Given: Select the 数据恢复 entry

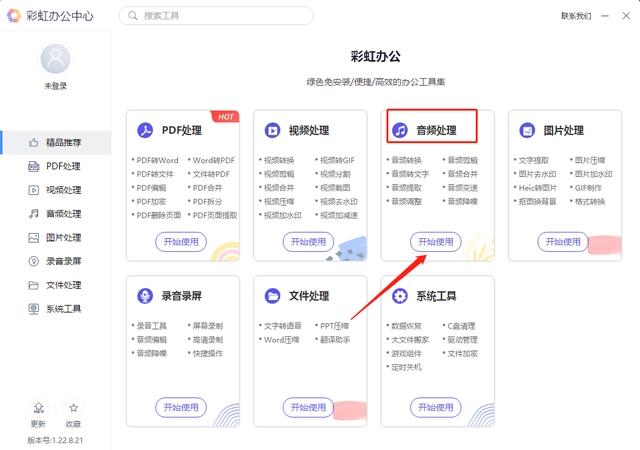Looking at the screenshot, I should [407, 326].
